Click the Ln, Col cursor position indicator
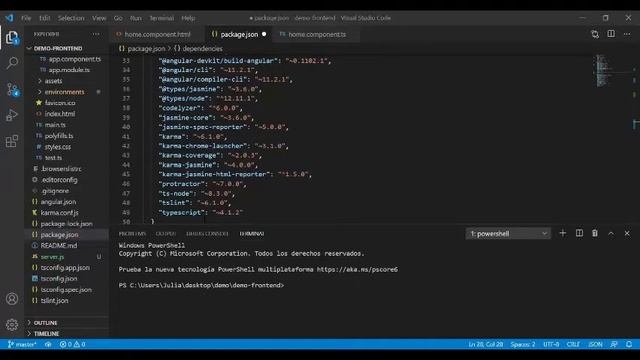 (485, 344)
